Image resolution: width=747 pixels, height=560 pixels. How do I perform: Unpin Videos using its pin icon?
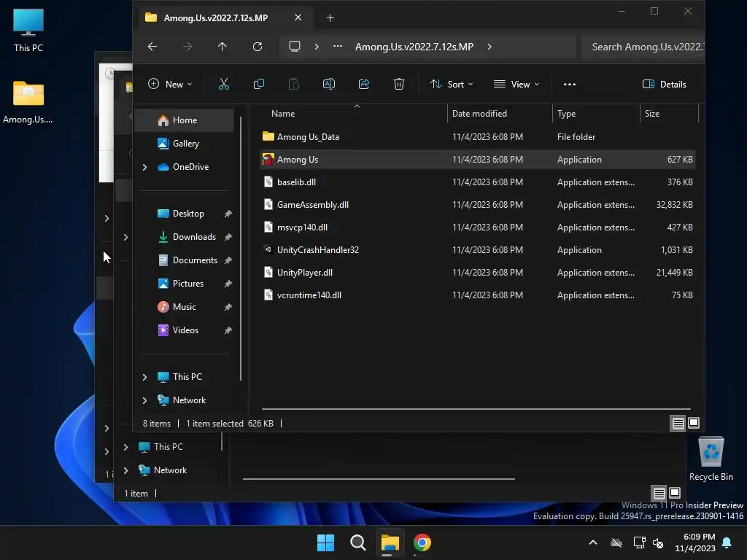pos(228,330)
